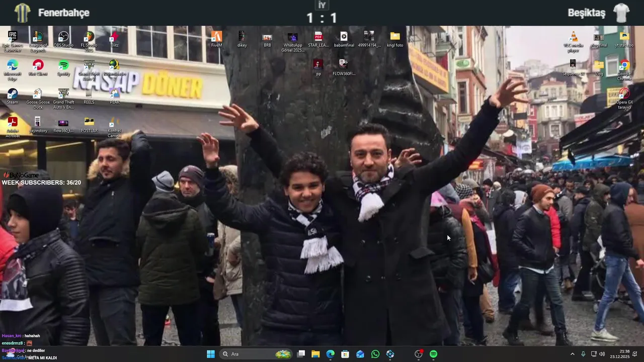644x362 pixels.
Task: Open the Epic Games Launcher shortcut
Action: pos(13,41)
